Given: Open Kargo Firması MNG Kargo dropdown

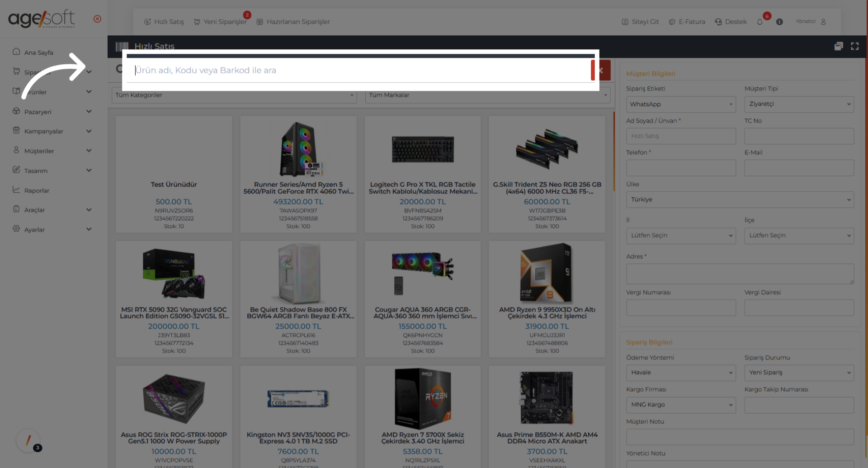Looking at the screenshot, I should [681, 405].
